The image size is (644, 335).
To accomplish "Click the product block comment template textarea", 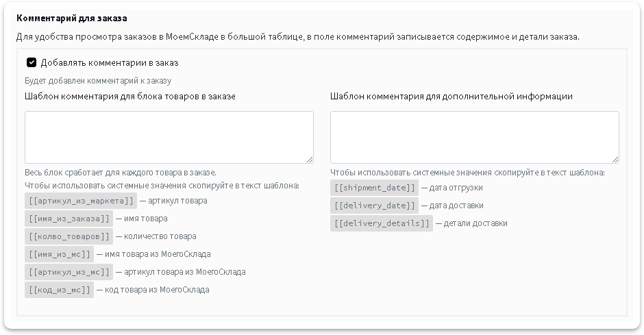I will (169, 137).
